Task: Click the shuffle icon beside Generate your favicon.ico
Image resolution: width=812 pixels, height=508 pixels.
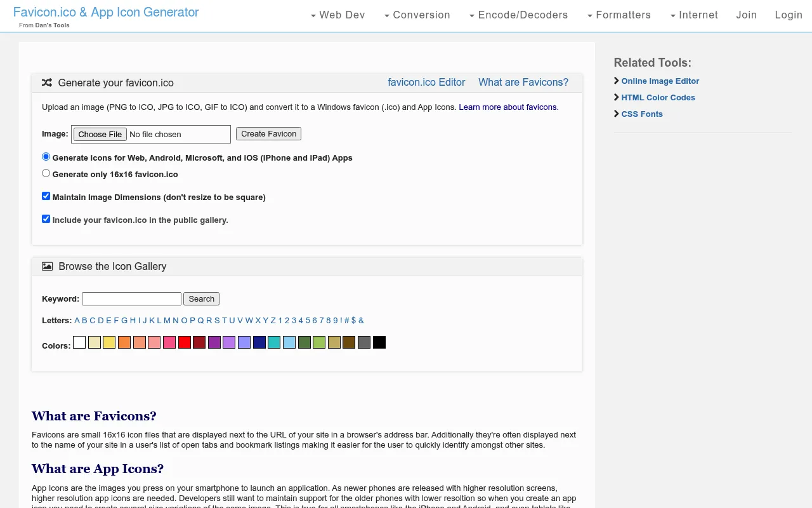Action: pos(47,83)
